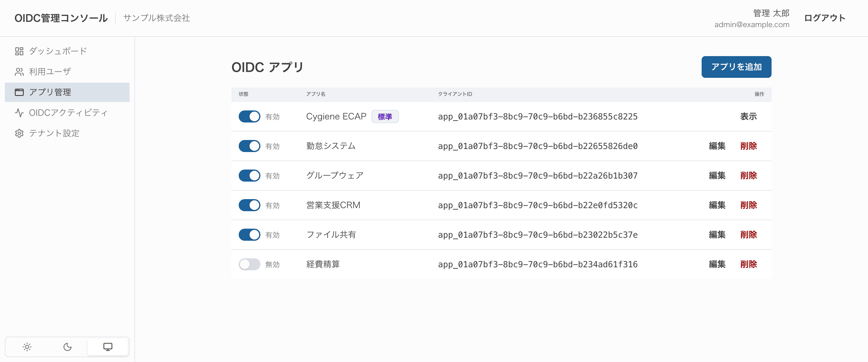This screenshot has width=868, height=362.
Task: Click the gear icon beside テナント設定
Action: (19, 133)
